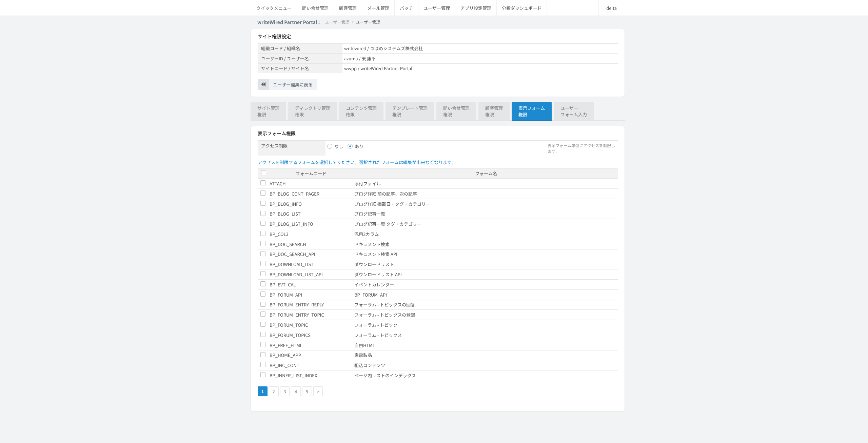
Task: Follow ユーザー管理 breadcrumb link
Action: [337, 22]
